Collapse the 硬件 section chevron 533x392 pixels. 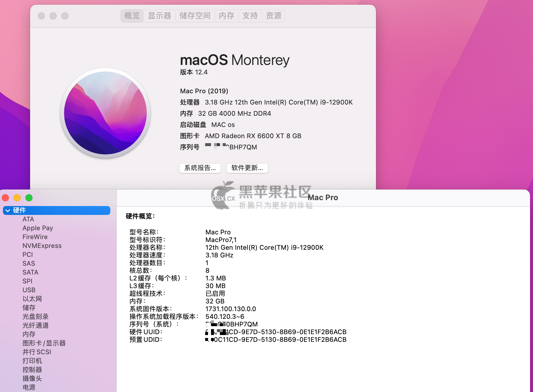click(x=8, y=210)
